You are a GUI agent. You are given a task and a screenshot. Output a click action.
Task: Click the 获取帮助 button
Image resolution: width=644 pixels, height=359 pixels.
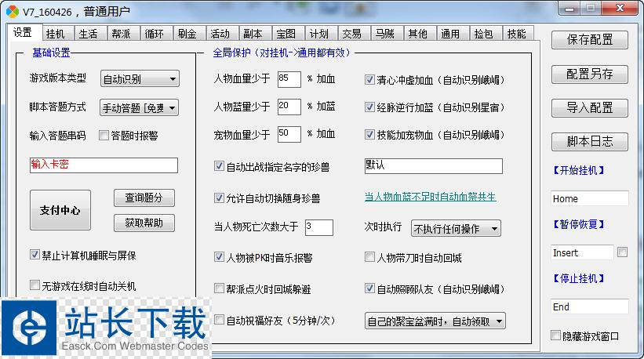(144, 223)
